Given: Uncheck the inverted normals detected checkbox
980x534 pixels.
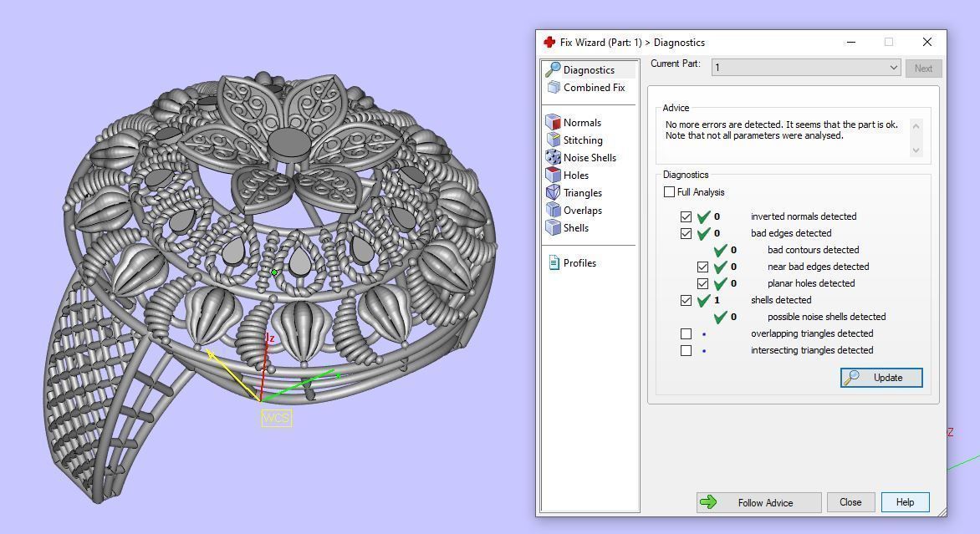Looking at the screenshot, I should [x=686, y=216].
